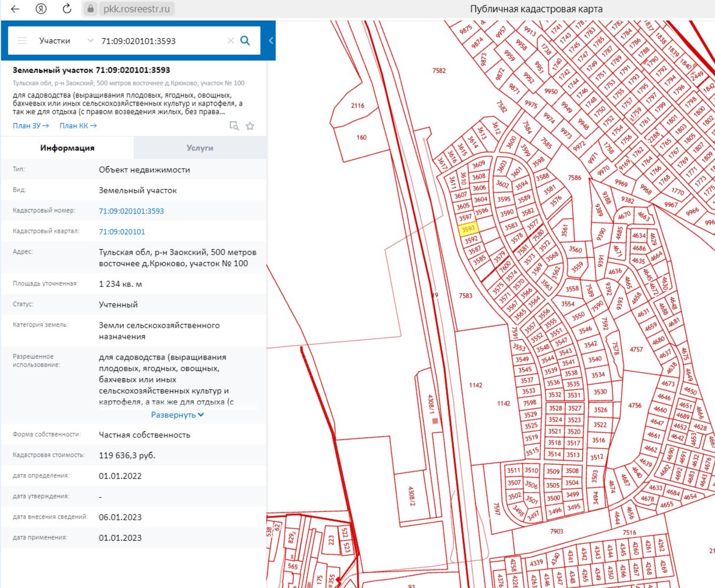The width and height of the screenshot is (715, 588).
Task: Collapse the side panel with the left chevron
Action: coord(271,41)
